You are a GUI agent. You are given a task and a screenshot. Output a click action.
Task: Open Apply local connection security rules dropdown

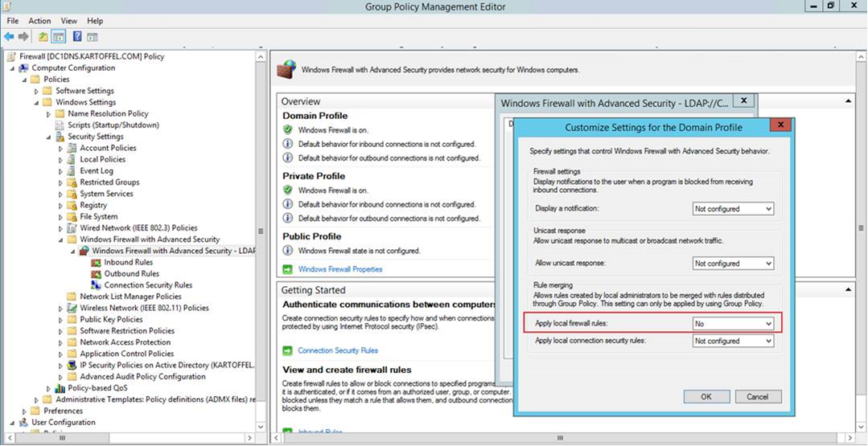[733, 341]
